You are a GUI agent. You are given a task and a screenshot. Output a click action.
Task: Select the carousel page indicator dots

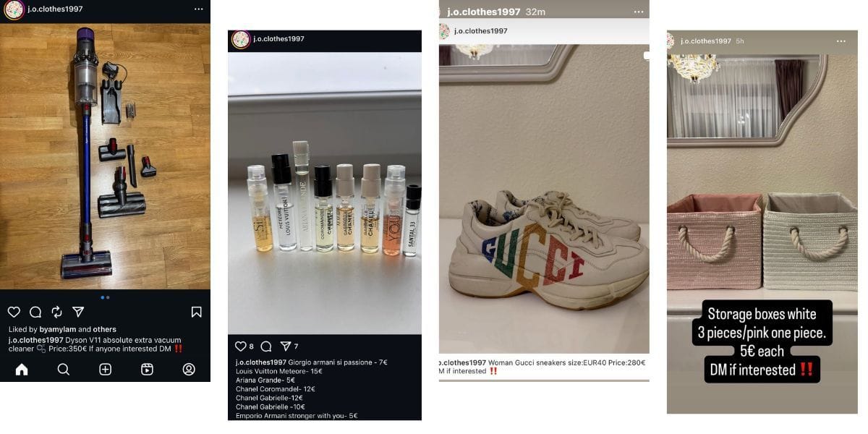(x=105, y=297)
